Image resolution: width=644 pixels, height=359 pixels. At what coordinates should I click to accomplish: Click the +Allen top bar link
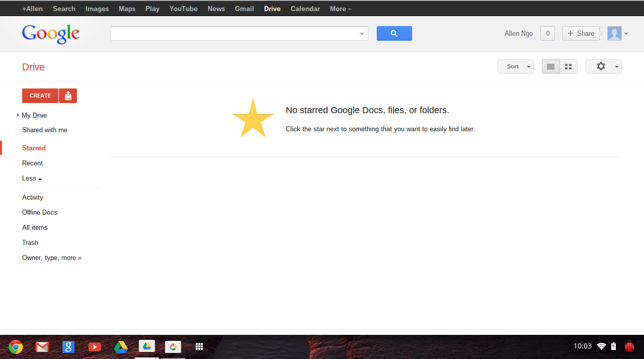pos(32,9)
